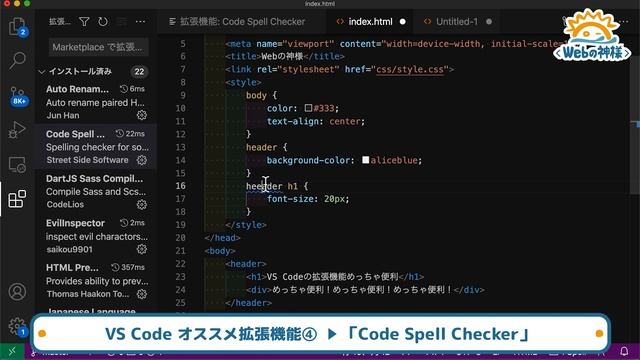This screenshot has width=640, height=360.
Task: Click the #333 color swatch box
Action: (x=308, y=108)
